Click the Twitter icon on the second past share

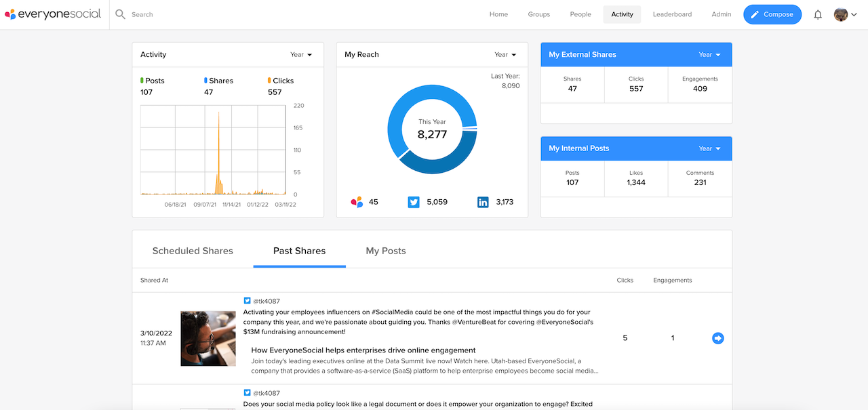[x=247, y=392]
